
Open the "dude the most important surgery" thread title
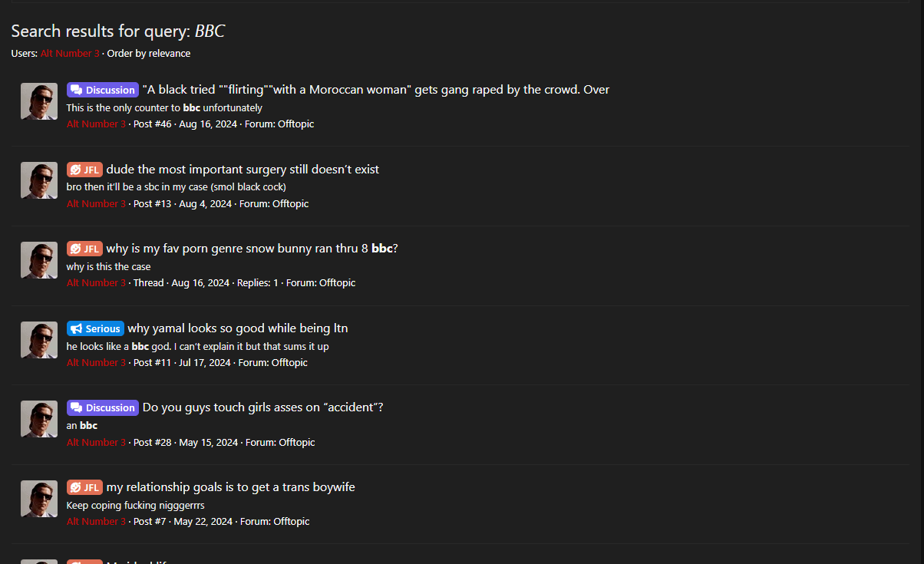(x=243, y=170)
